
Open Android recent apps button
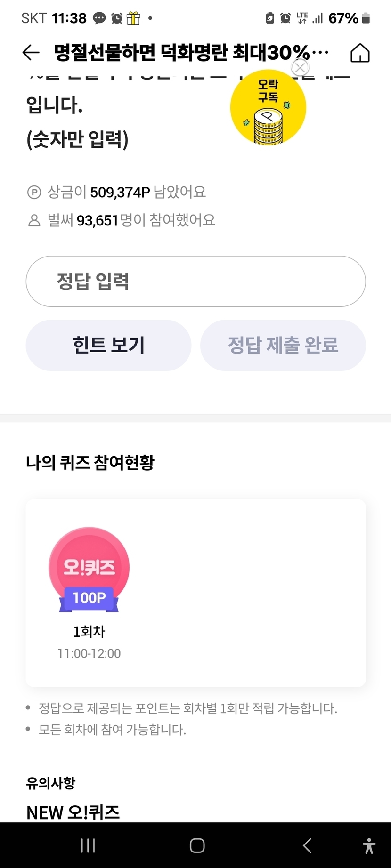point(88,845)
